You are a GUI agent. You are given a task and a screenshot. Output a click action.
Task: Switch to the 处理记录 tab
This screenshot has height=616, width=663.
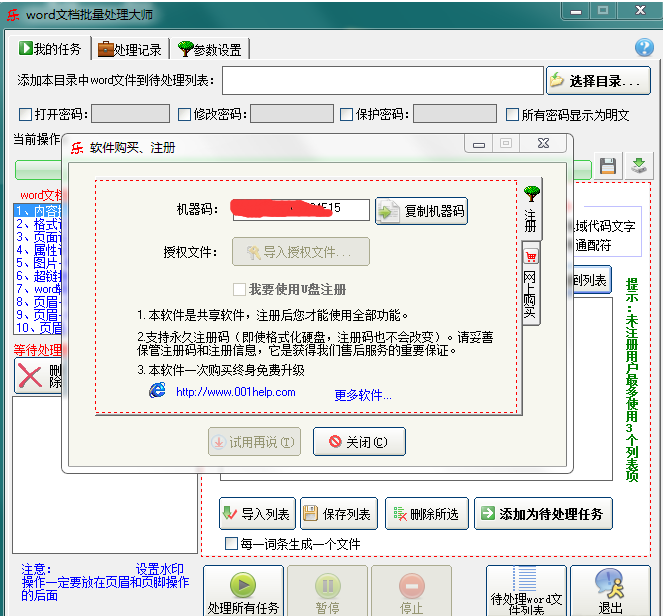click(130, 49)
